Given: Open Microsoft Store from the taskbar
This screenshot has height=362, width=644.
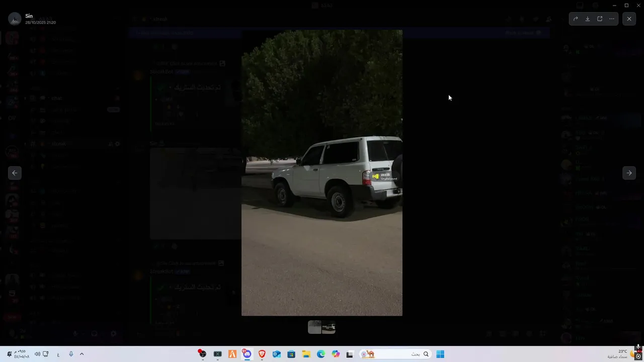Looking at the screenshot, I should (291, 354).
